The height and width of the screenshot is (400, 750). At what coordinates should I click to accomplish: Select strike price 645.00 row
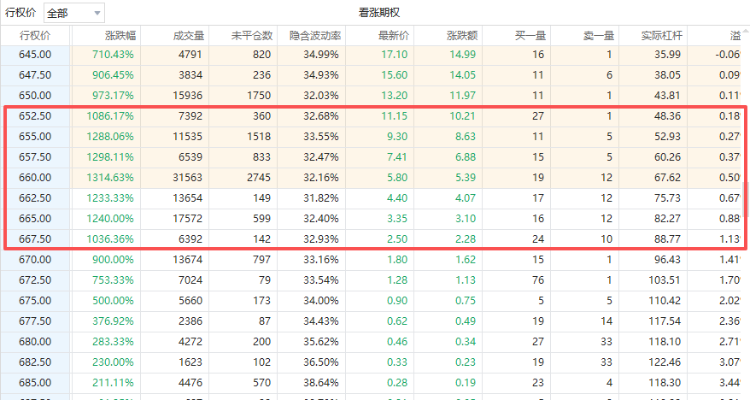click(x=371, y=55)
